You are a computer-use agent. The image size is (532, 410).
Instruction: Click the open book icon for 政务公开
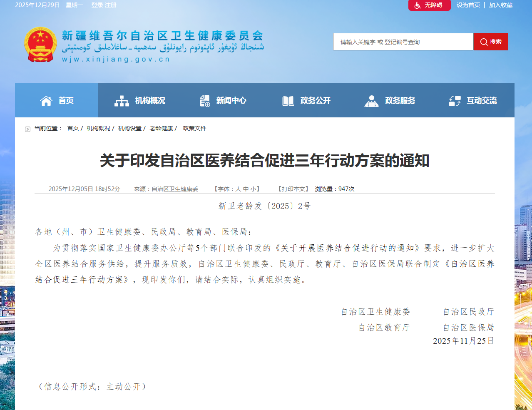pos(288,101)
